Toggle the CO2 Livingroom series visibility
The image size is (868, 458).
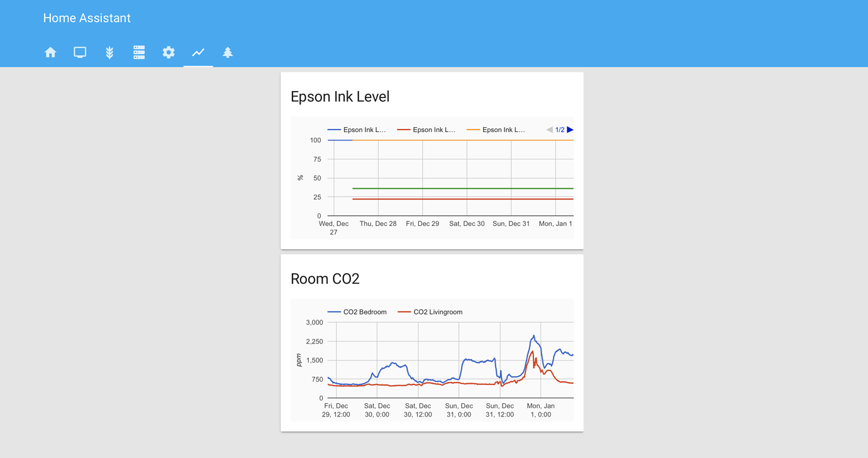430,311
